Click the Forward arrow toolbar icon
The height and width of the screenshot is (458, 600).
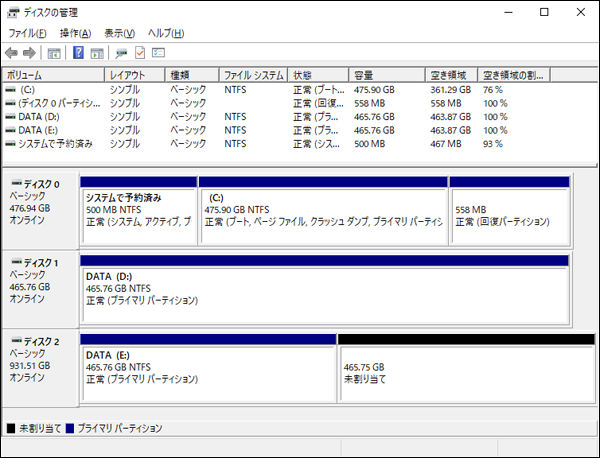click(29, 53)
